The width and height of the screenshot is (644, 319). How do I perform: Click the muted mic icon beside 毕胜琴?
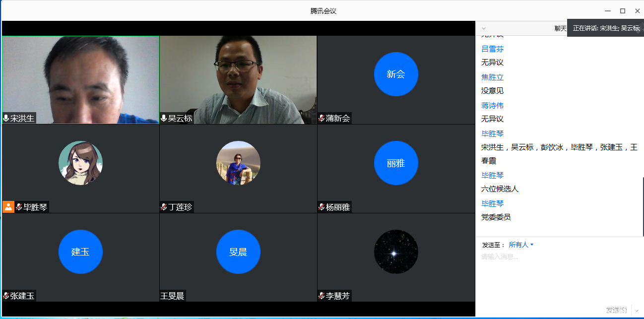coord(18,207)
